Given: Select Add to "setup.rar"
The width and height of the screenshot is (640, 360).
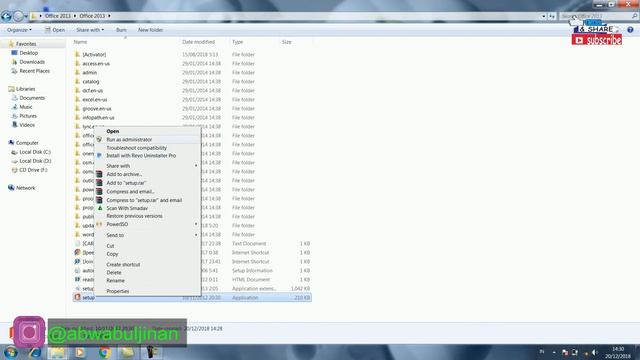Looking at the screenshot, I should point(126,183).
